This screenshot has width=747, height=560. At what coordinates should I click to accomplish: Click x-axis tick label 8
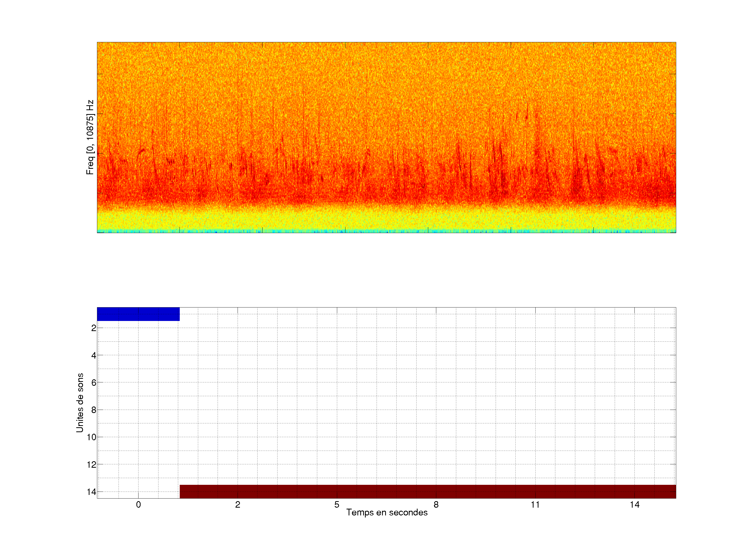pos(436,505)
